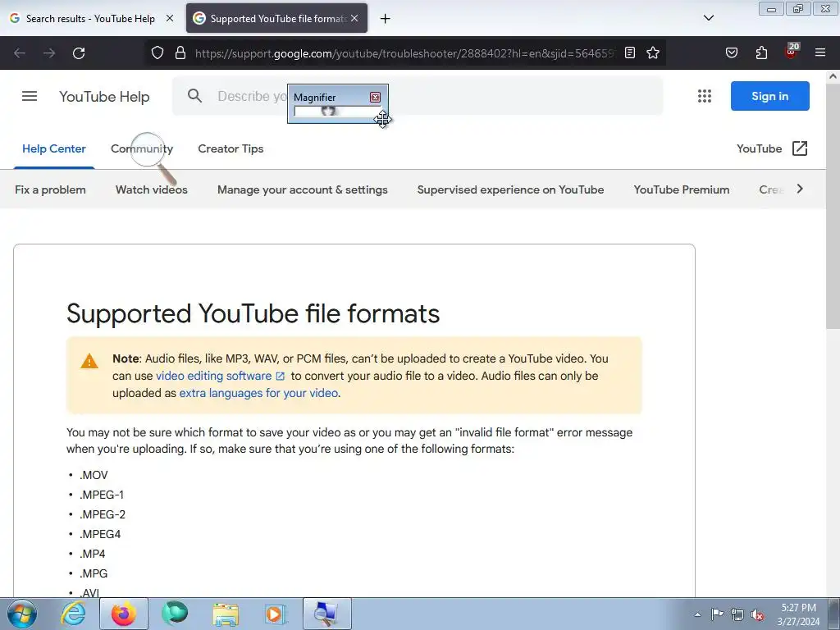The width and height of the screenshot is (840, 630).
Task: Select the Magnifier taskbar button
Action: coord(327,614)
